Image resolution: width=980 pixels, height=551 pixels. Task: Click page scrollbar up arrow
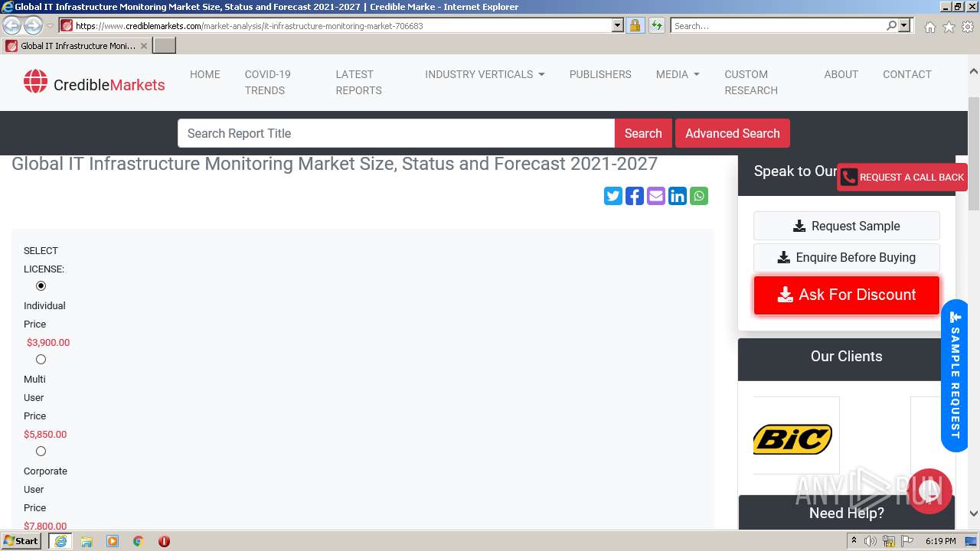(x=974, y=71)
